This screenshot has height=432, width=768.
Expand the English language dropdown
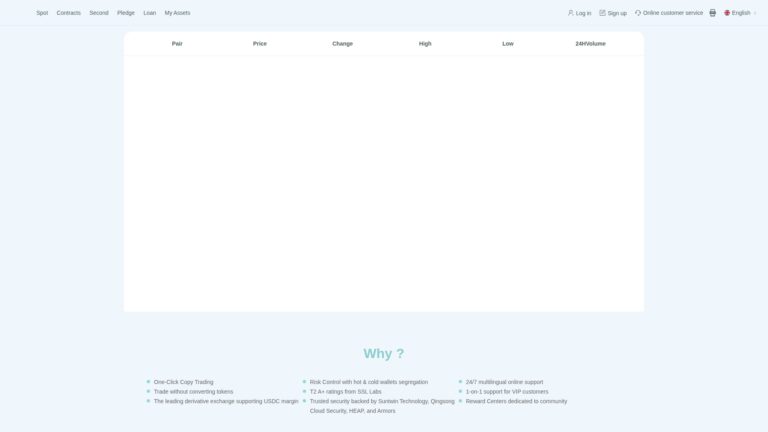tap(740, 13)
